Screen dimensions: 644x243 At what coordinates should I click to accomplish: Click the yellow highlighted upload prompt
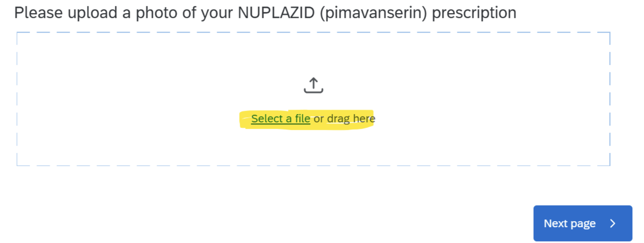307,119
